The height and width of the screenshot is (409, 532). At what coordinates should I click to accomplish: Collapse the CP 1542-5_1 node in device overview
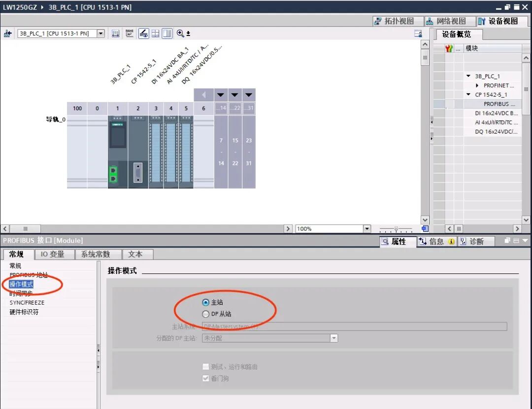(468, 95)
